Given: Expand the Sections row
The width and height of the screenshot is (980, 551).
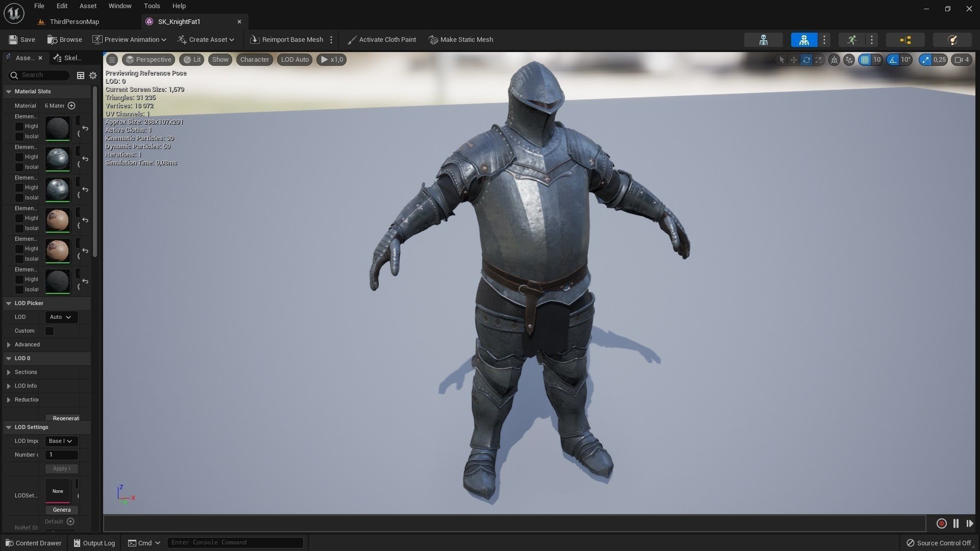Looking at the screenshot, I should [9, 372].
